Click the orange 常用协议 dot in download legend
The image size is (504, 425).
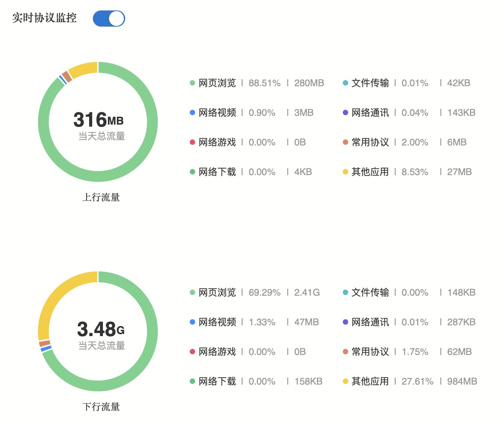pos(345,352)
